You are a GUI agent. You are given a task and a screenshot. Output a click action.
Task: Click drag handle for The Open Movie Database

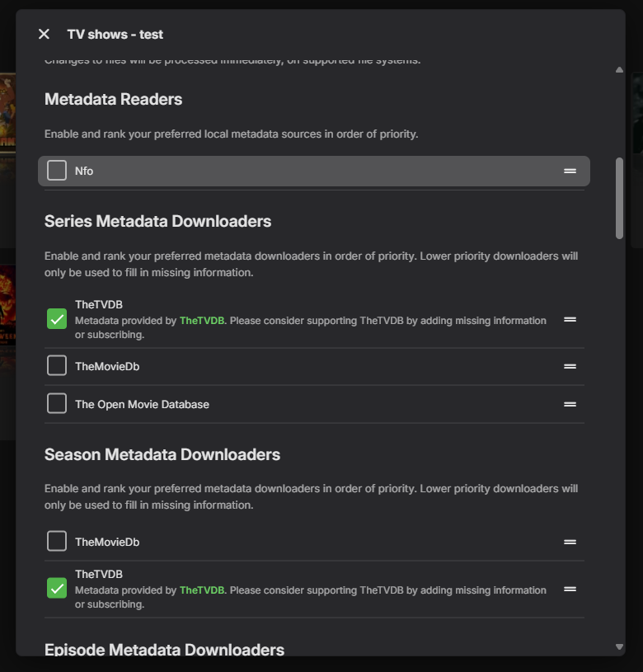pyautogui.click(x=570, y=404)
